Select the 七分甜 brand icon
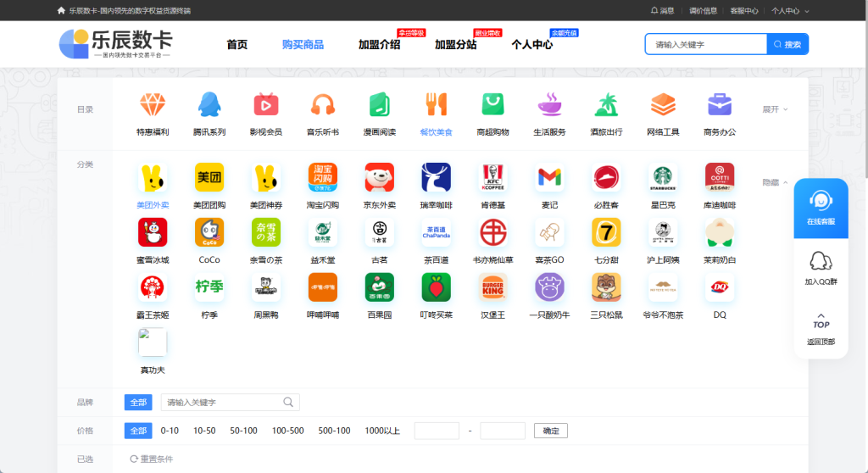 [x=606, y=232]
